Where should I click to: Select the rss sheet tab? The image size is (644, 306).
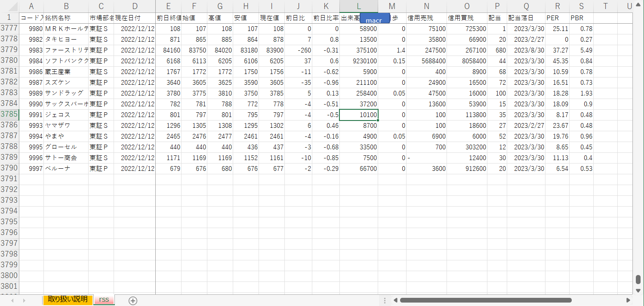[104, 300]
